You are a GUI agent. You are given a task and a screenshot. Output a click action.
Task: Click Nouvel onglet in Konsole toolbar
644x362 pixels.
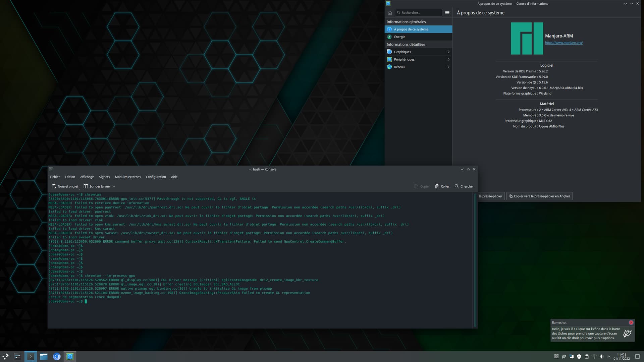(65, 186)
